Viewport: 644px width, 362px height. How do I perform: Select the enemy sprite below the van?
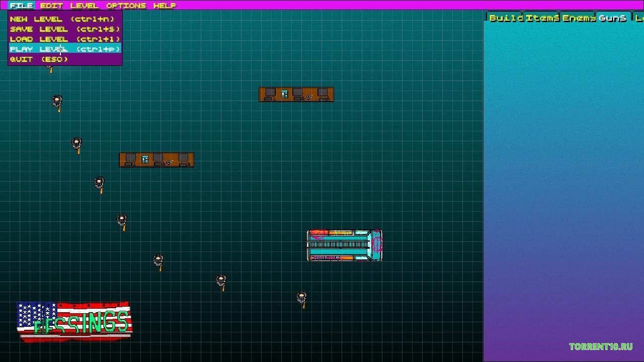click(301, 298)
